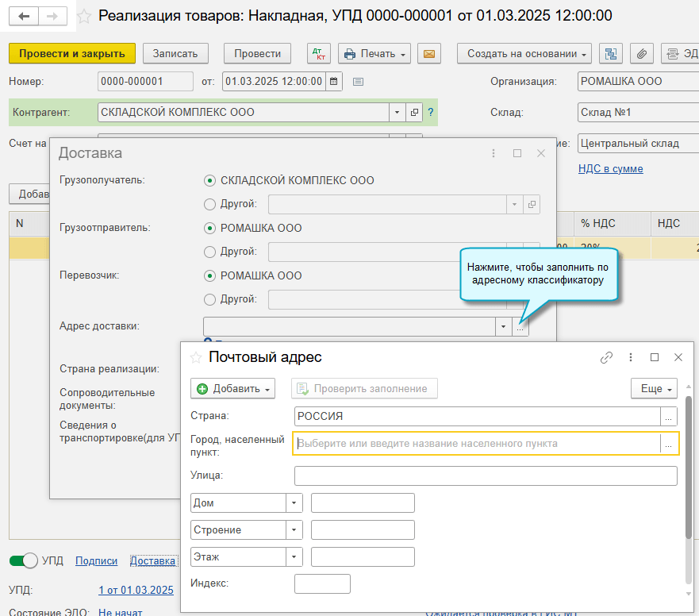Click the calendar icon next to date
The width and height of the screenshot is (699, 616).
(333, 82)
